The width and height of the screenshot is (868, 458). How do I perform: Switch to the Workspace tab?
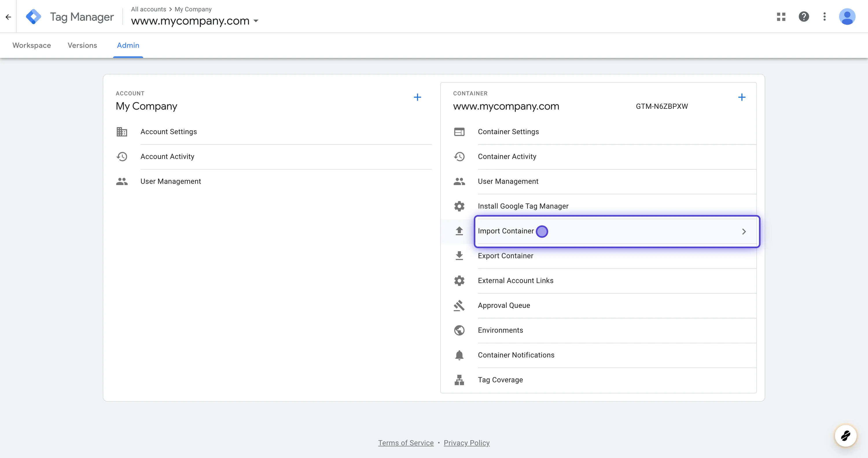click(x=32, y=45)
